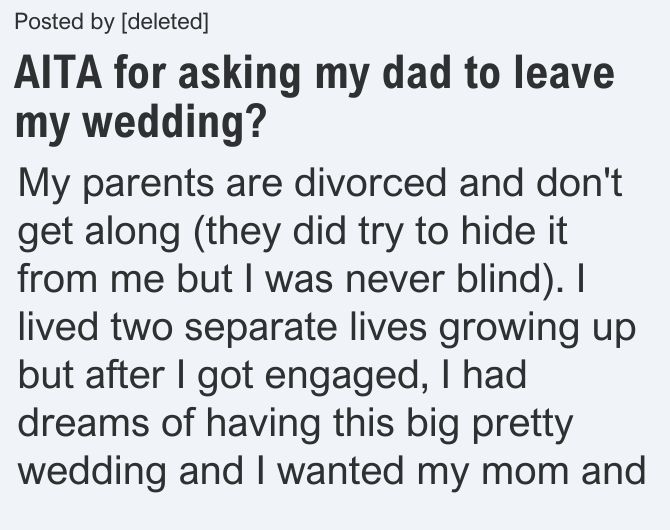Click the word "along" in the body text

132,233
